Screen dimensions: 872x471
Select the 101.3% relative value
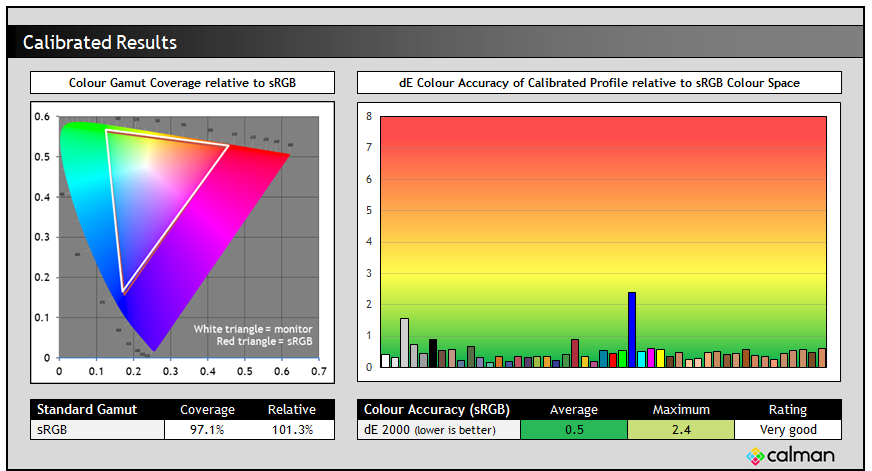[291, 430]
